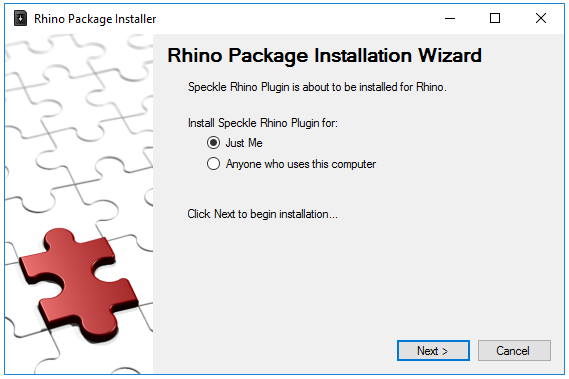Start installation with the Next > button
The image size is (569, 379).
pyautogui.click(x=433, y=351)
